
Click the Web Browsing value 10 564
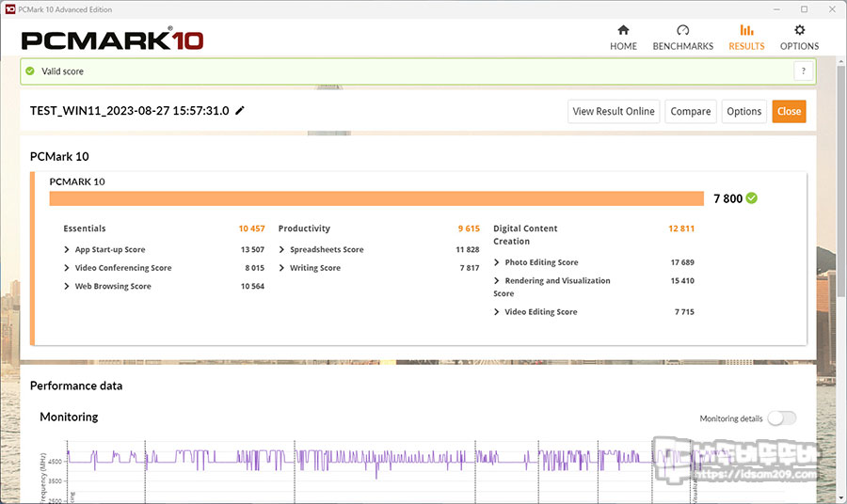(253, 286)
